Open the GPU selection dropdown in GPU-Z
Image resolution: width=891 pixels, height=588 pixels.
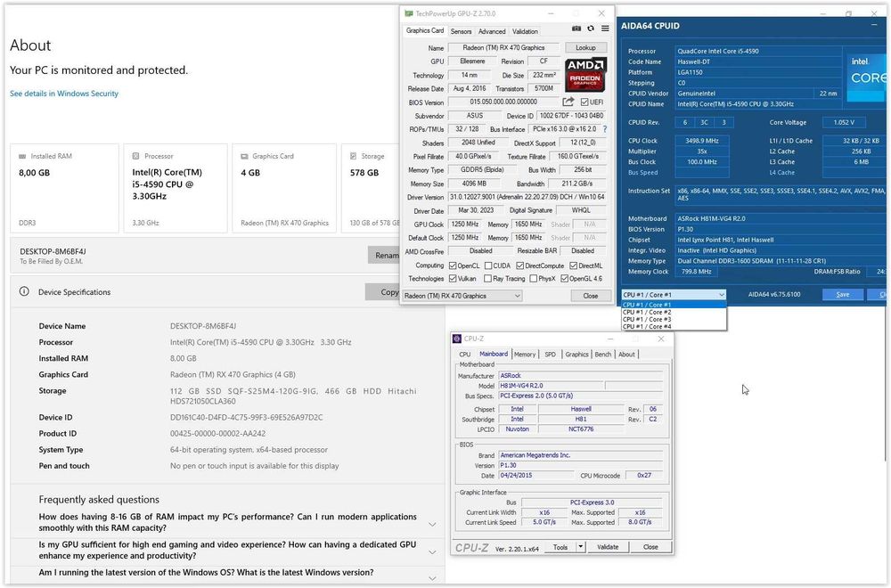(x=462, y=296)
